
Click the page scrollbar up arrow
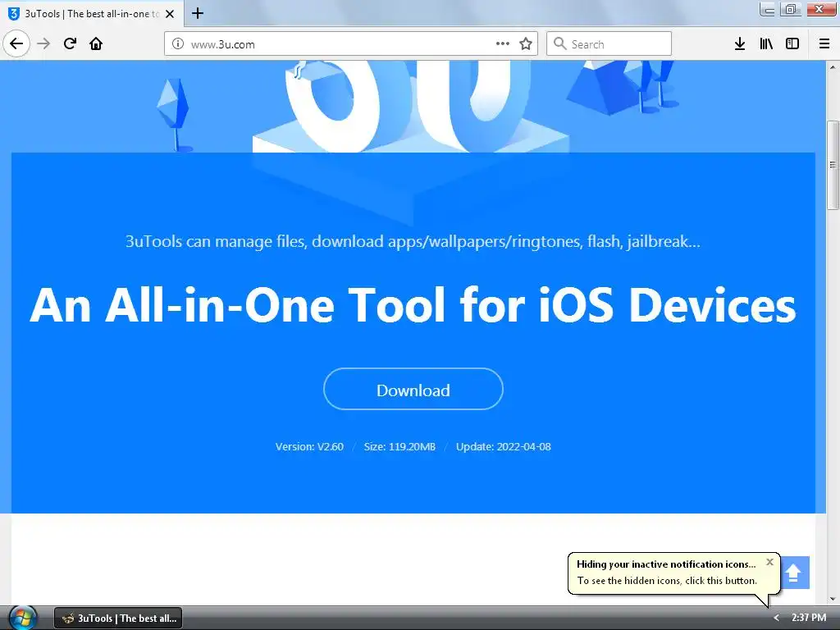click(833, 67)
